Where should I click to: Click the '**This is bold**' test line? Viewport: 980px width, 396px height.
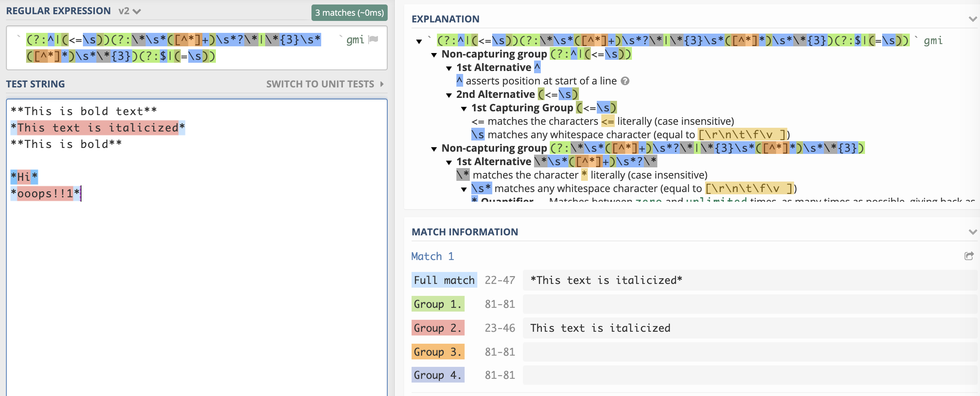click(x=66, y=144)
